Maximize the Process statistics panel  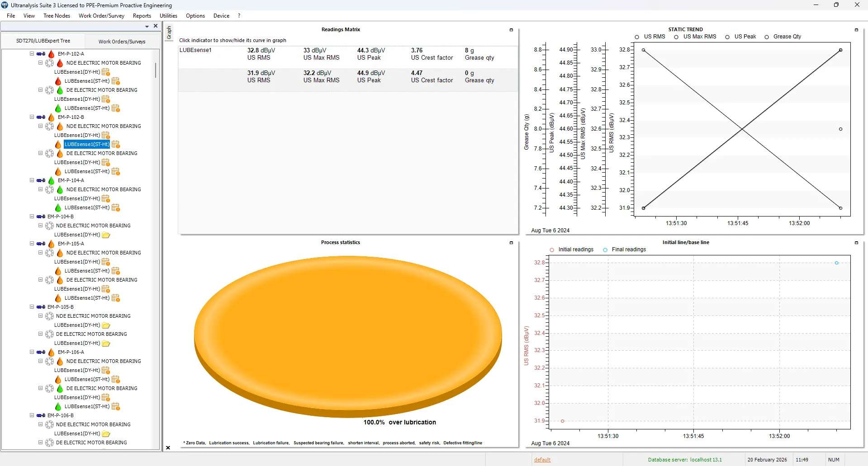tap(512, 243)
